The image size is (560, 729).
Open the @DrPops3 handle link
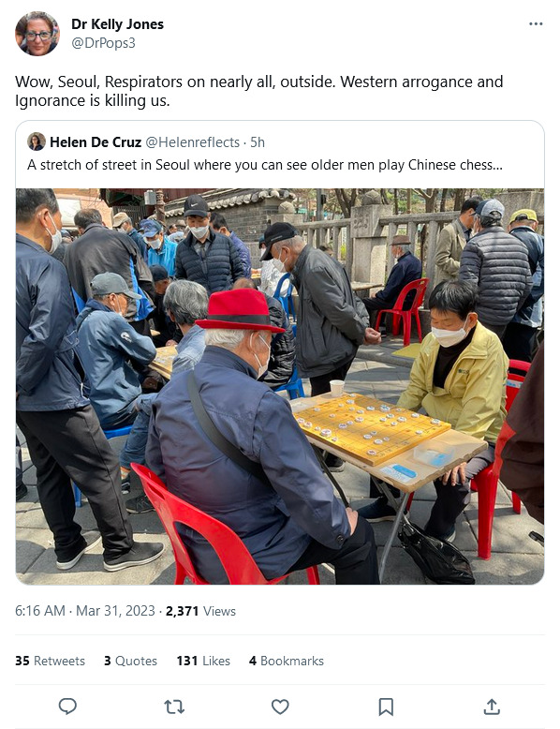[103, 43]
